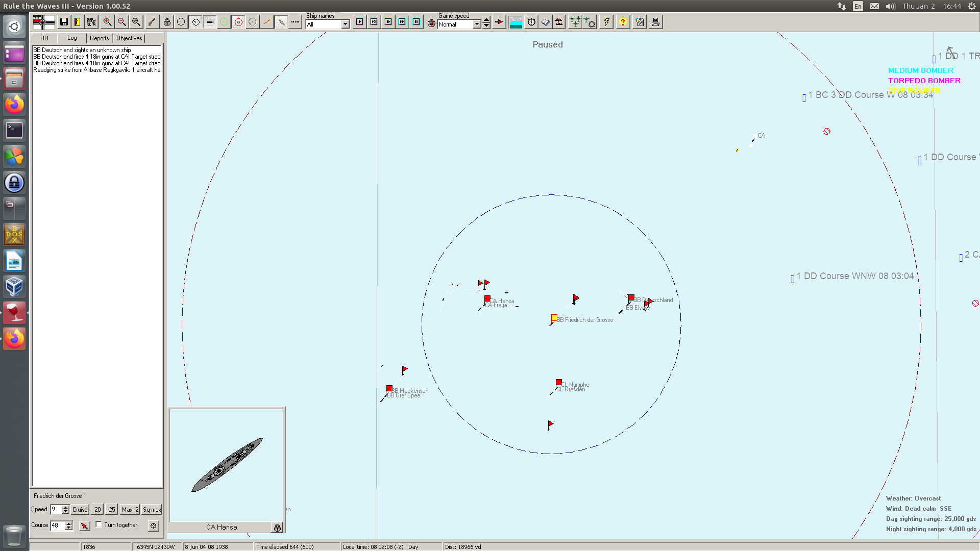980x551 pixels.
Task: Click the Sq max speed button
Action: tap(152, 509)
